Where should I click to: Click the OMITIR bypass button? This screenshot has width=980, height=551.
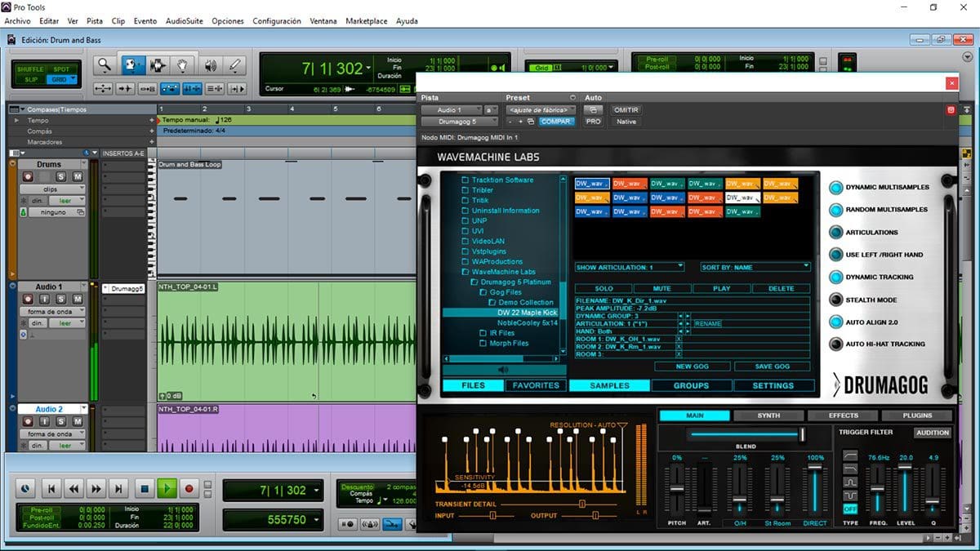(x=626, y=109)
